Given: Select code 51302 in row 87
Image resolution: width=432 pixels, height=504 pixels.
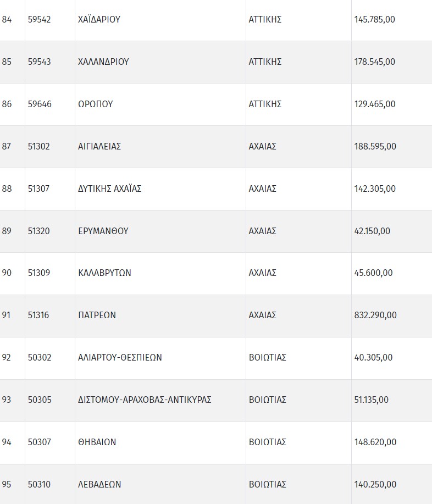Looking at the screenshot, I should (x=39, y=146).
